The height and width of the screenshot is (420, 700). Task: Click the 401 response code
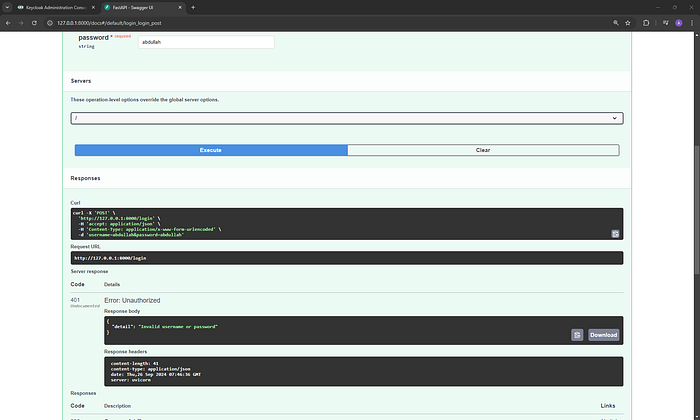[x=75, y=300]
